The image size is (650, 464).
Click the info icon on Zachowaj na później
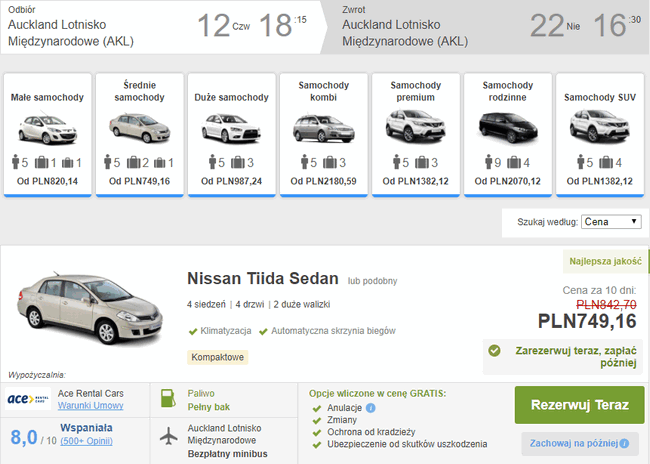(x=624, y=443)
